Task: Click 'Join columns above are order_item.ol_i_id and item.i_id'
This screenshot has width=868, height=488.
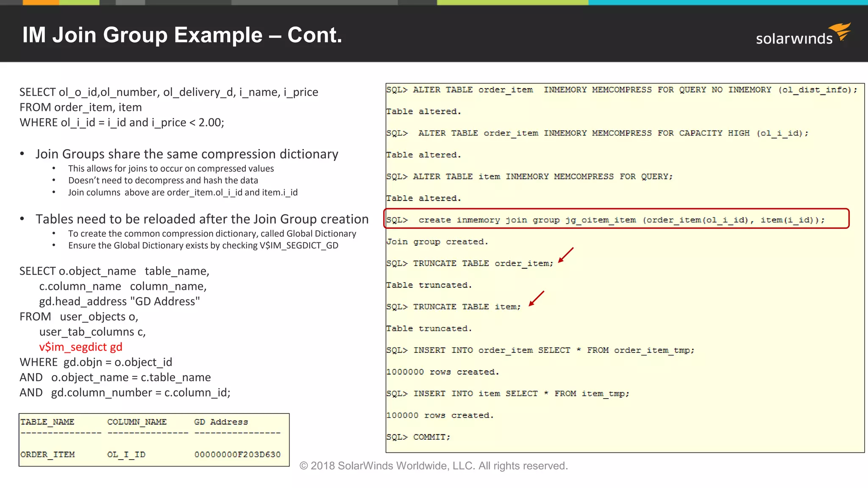Action: [183, 193]
